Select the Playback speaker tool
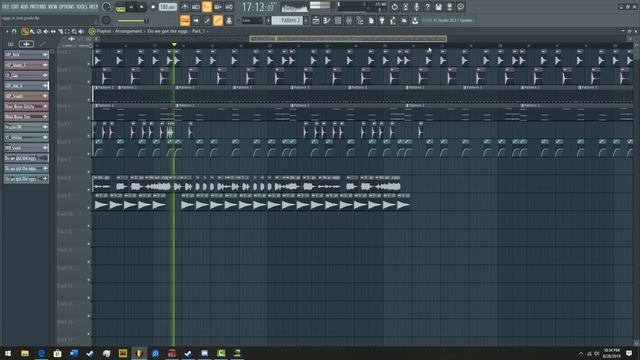Screen dimensions: 640x360 point(81,31)
